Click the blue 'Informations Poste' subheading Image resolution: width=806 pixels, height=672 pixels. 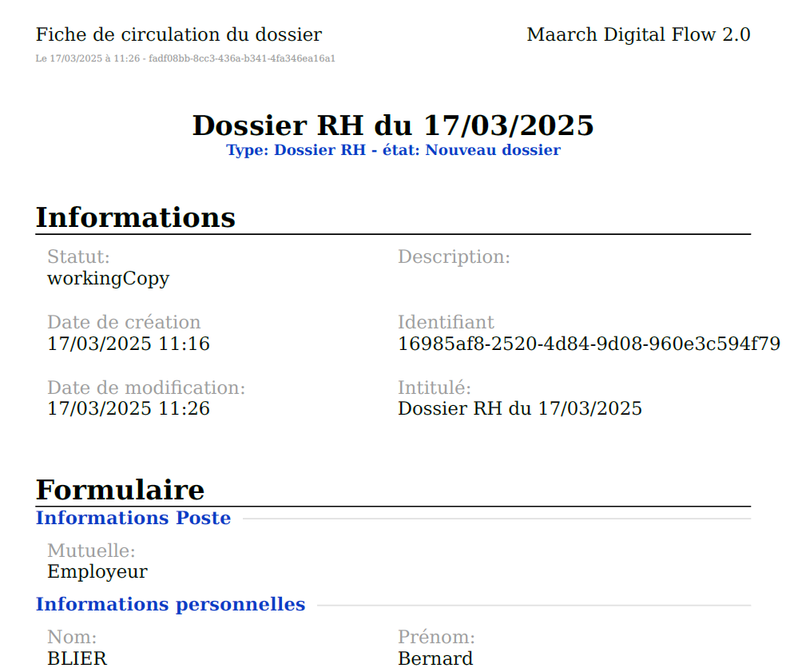(133, 519)
